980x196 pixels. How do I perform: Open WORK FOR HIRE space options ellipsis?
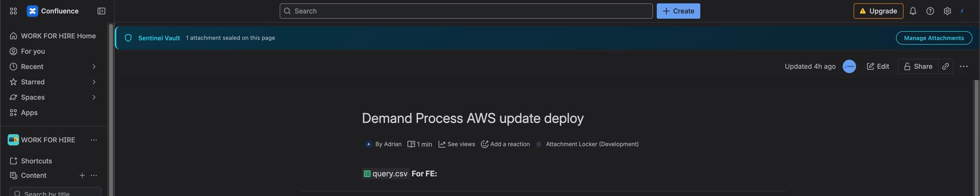coord(94,140)
